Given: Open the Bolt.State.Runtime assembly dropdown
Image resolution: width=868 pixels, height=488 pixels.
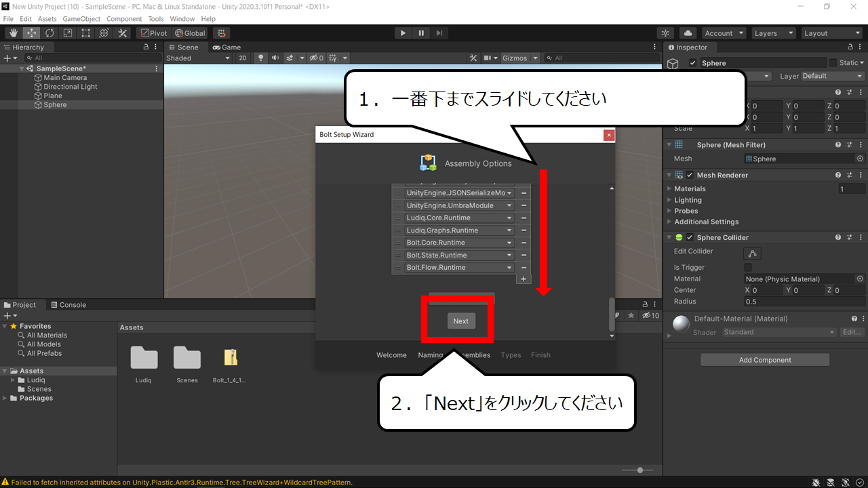Looking at the screenshot, I should click(x=459, y=256).
